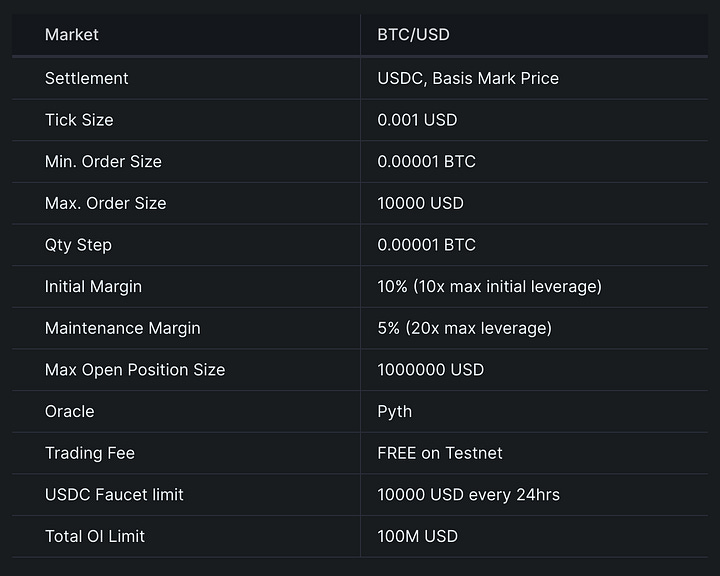Click the Qty Step row label

tap(78, 245)
